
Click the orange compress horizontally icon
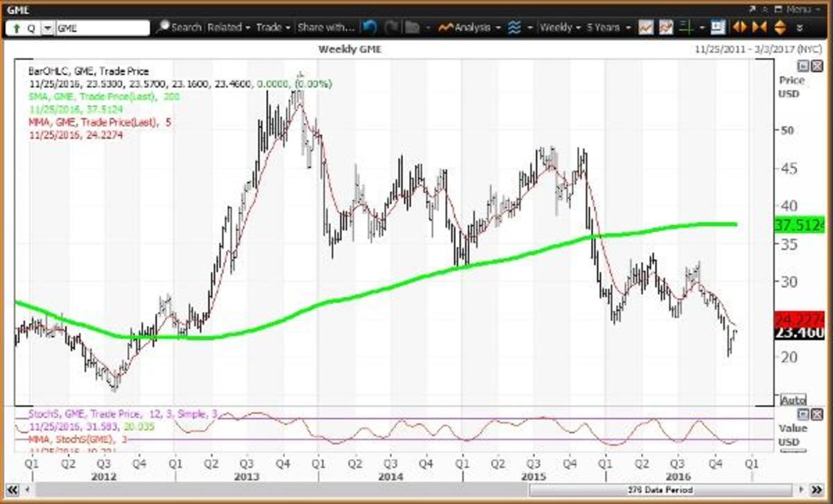(x=759, y=28)
